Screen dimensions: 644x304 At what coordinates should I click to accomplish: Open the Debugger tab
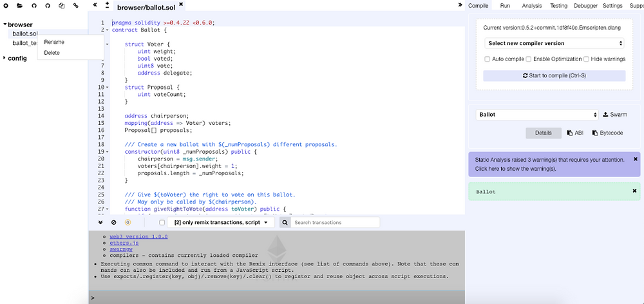click(585, 6)
